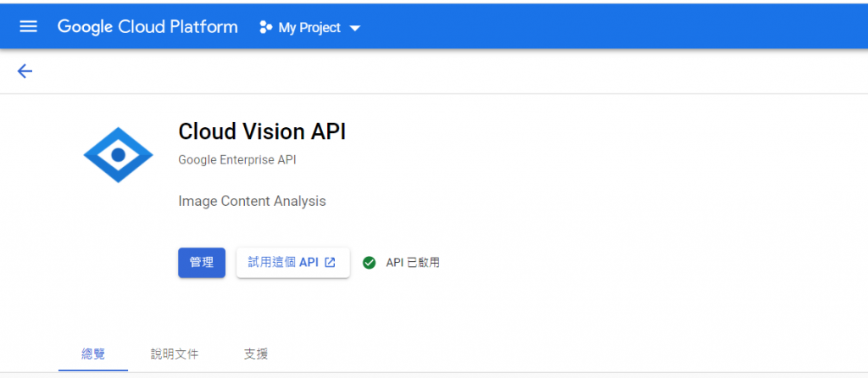The width and height of the screenshot is (868, 378).
Task: Switch to the 支援 tab
Action: 256,354
